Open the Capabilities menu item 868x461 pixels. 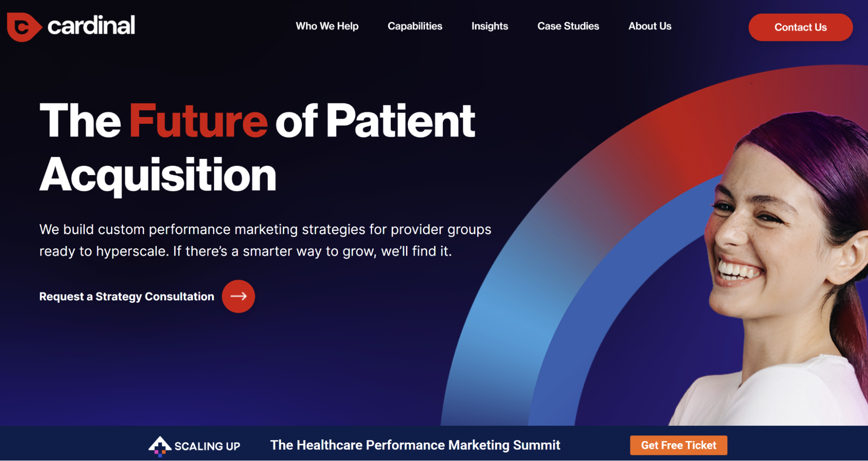tap(415, 26)
